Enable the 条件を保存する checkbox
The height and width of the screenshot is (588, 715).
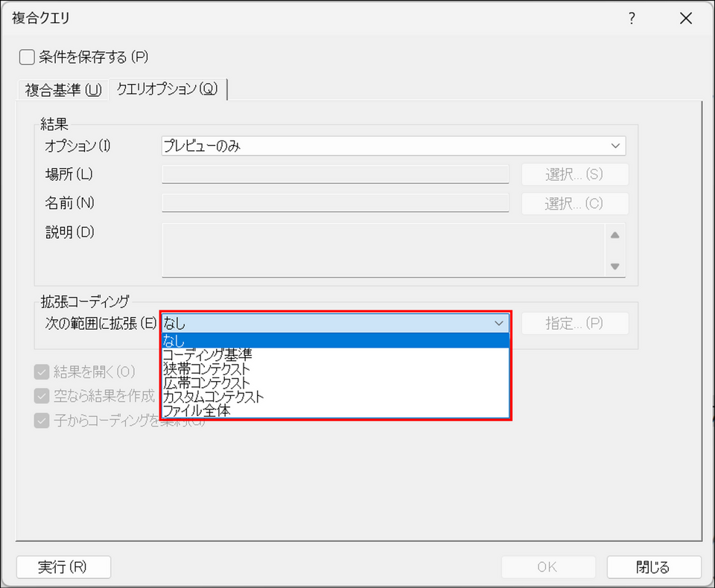click(27, 57)
